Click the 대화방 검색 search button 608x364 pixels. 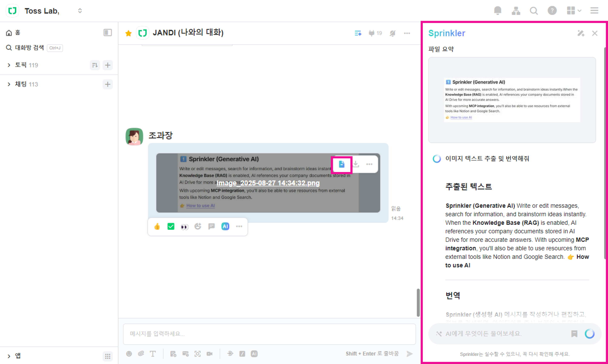tap(29, 48)
